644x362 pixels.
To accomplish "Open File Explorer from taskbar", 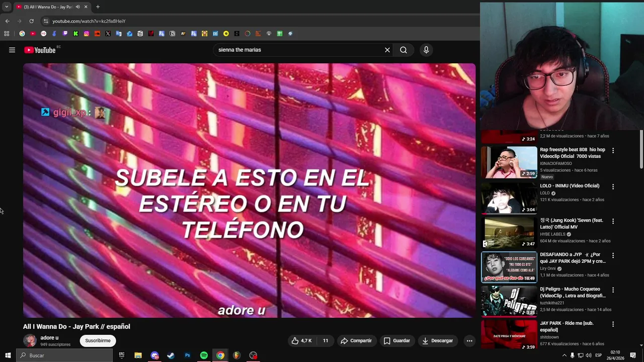I will tap(138, 355).
